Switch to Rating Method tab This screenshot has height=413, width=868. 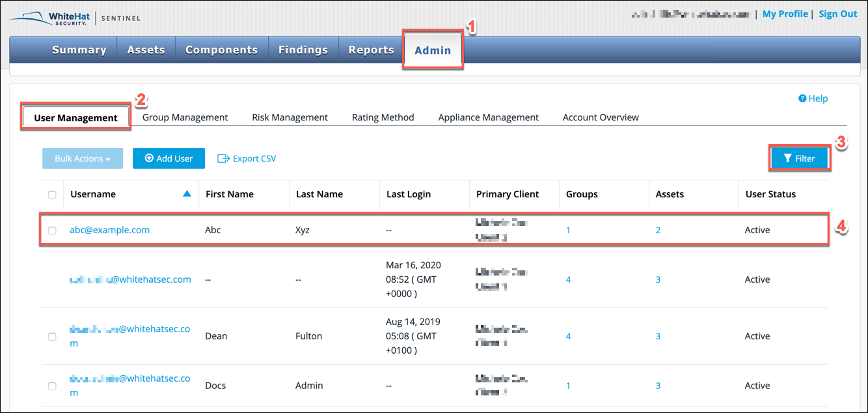point(383,117)
